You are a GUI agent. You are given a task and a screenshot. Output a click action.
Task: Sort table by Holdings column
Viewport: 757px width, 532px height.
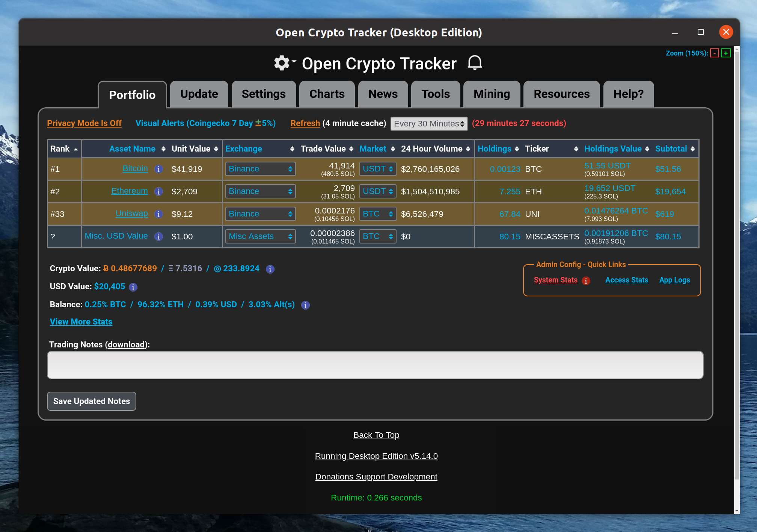coord(498,149)
